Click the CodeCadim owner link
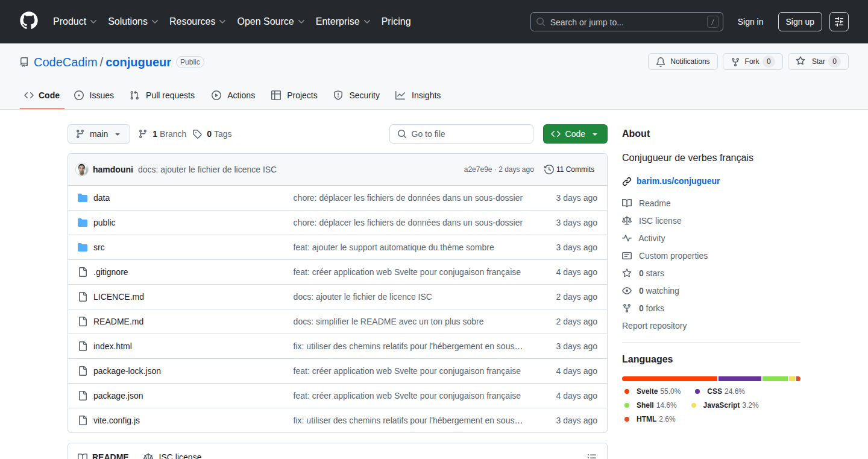Image resolution: width=868 pixels, height=459 pixels. 66,62
